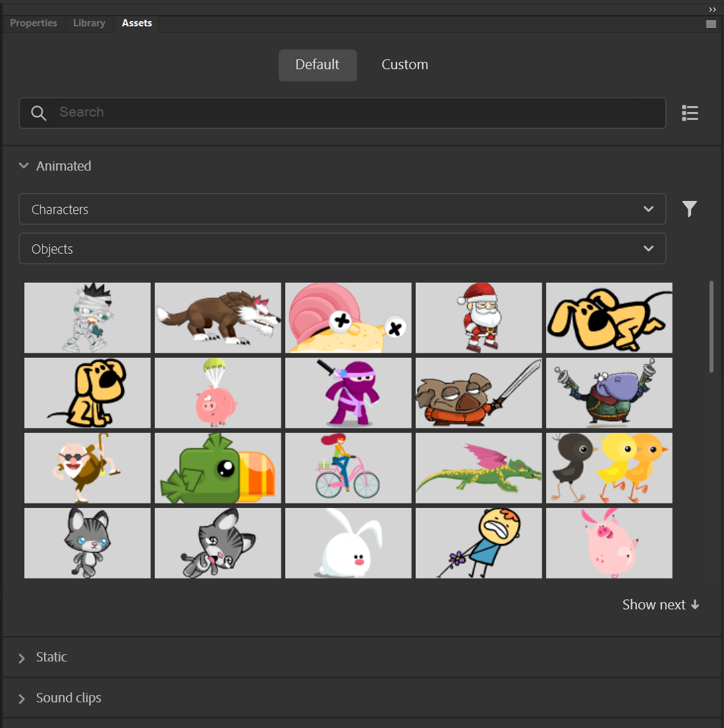724x728 pixels.
Task: Click the Show next link
Action: [x=661, y=604]
